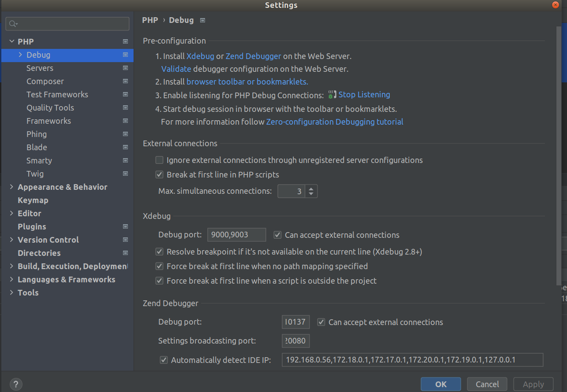Toggle Automatically detect IDE IP checkbox
This screenshot has height=392, width=567.
coord(164,360)
